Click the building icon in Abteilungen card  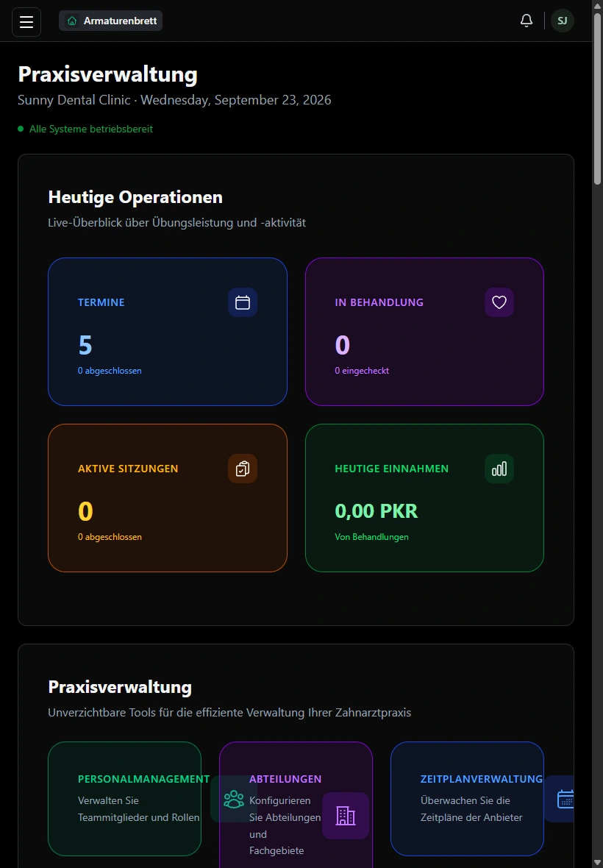tap(345, 816)
